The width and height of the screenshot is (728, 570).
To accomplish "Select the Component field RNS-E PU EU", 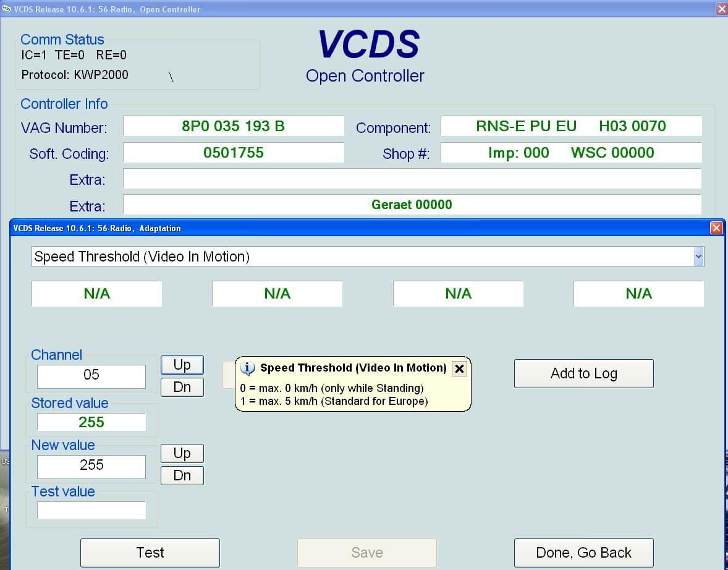I will point(571,126).
